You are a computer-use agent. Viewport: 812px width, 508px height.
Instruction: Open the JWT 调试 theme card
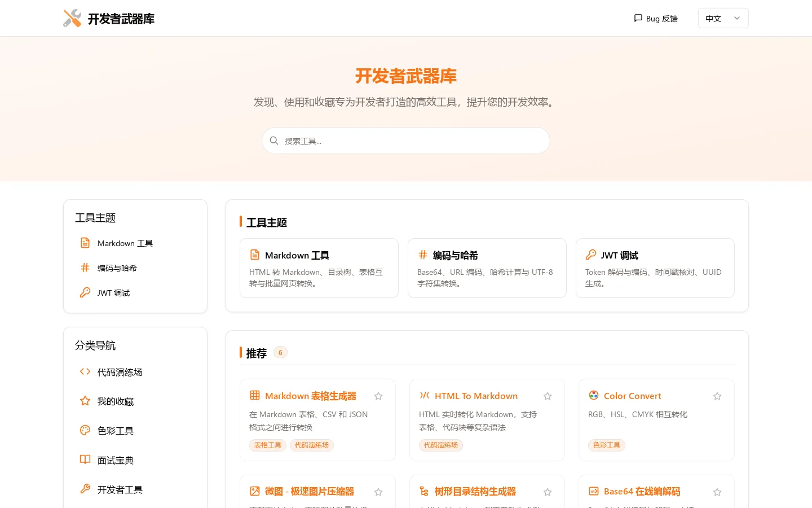(x=655, y=268)
